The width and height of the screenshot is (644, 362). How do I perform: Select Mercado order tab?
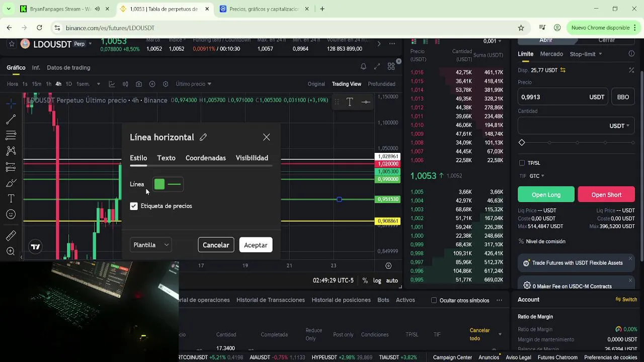(x=551, y=54)
